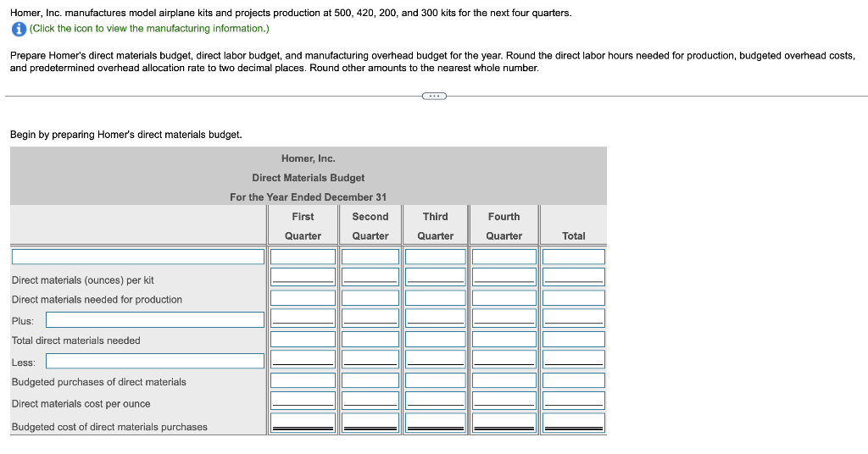The image size is (868, 454).
Task: Click Fourth Quarter cell for ounces per kit
Action: click(x=504, y=277)
